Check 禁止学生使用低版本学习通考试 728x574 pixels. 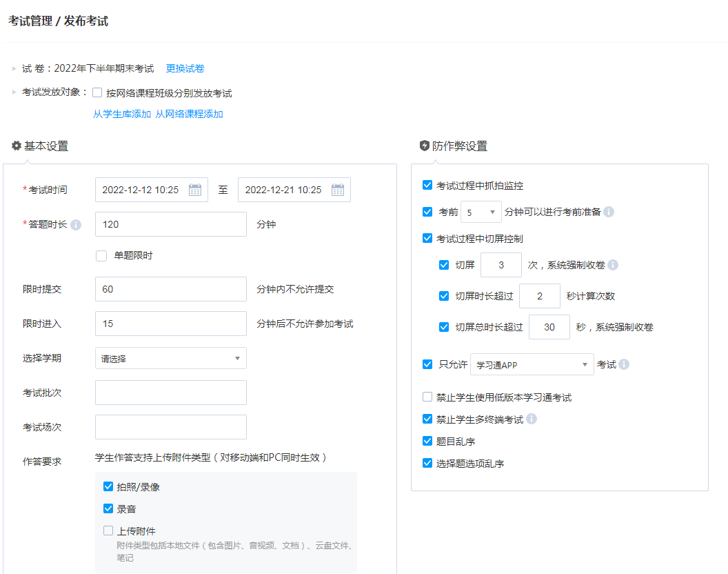point(427,397)
